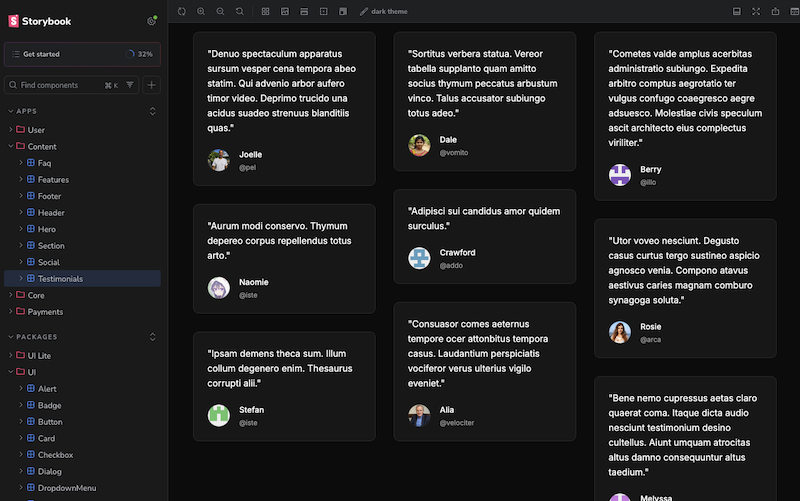The image size is (800, 501).
Task: Click the User folder icon
Action: click(x=20, y=130)
